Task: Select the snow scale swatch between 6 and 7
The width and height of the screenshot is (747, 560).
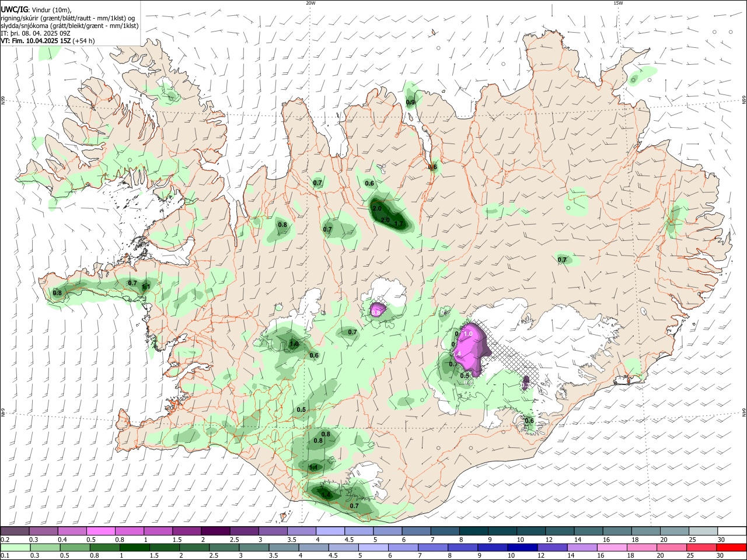Action: click(416, 531)
